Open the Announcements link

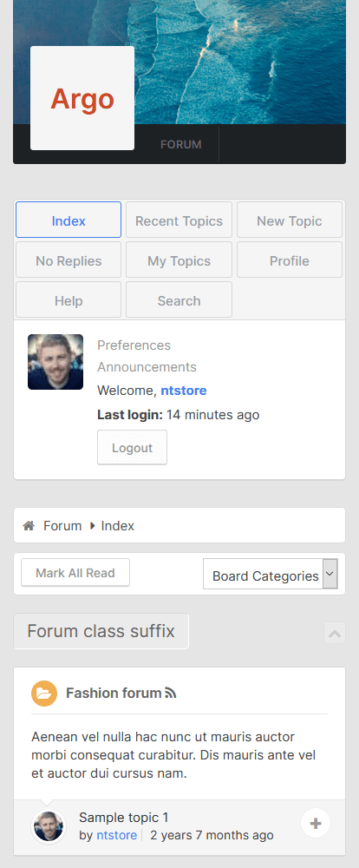click(x=147, y=367)
